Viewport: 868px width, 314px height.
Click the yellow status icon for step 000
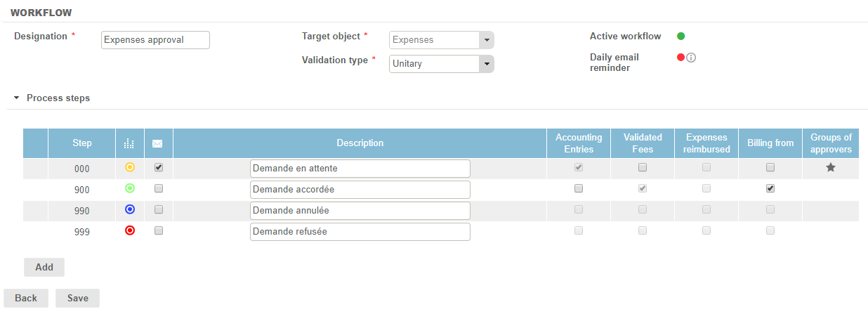point(129,168)
